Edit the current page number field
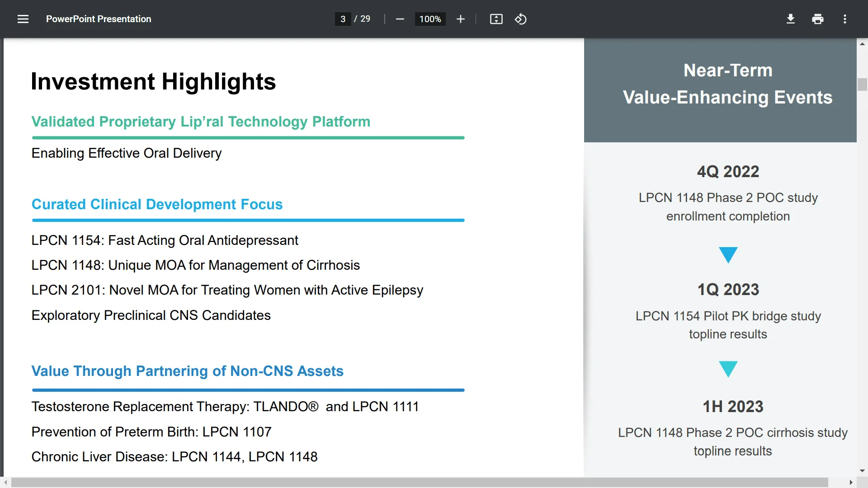Screen dimensions: 868x488 (x=343, y=19)
